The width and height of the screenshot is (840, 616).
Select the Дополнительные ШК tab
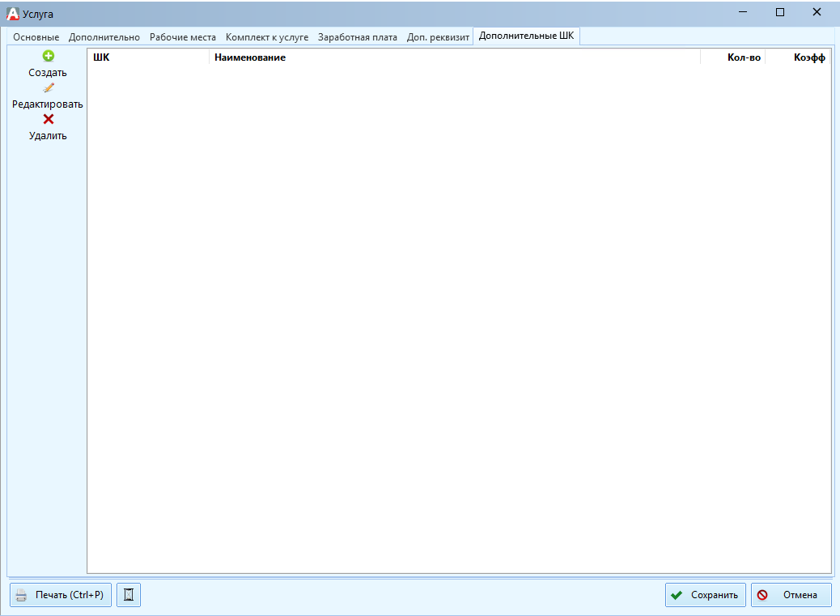pos(526,36)
